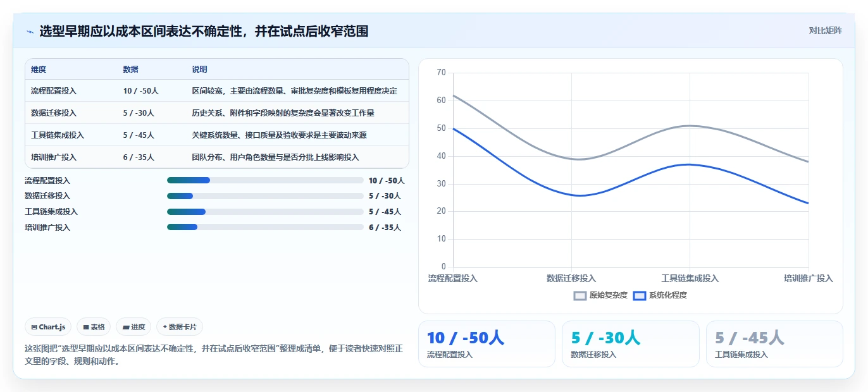Click the 70 tick on the y-axis
This screenshot has width=868, height=392.
(441, 73)
